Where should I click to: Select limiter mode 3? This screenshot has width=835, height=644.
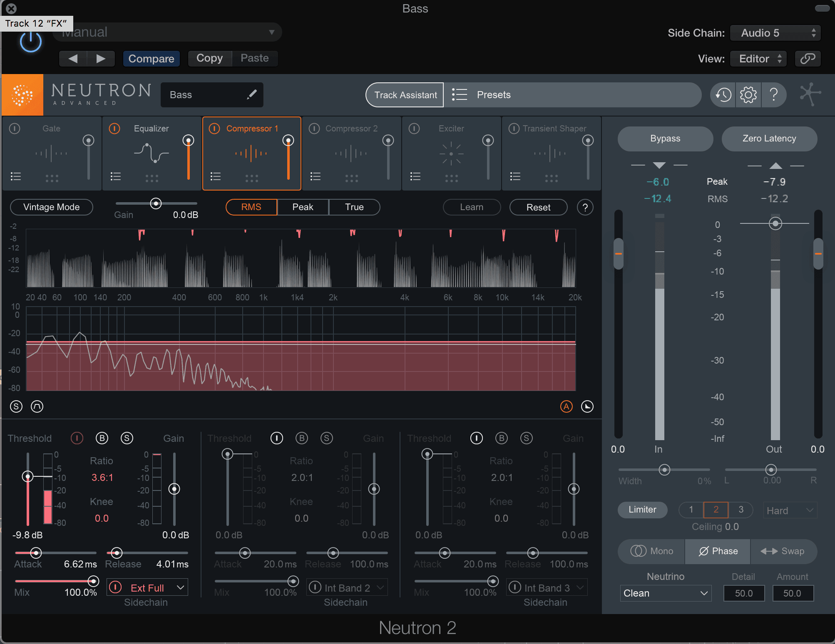coord(741,510)
